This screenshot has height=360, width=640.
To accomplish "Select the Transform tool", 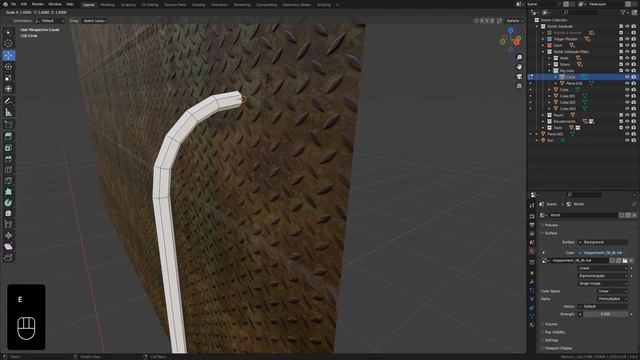I will coord(9,89).
